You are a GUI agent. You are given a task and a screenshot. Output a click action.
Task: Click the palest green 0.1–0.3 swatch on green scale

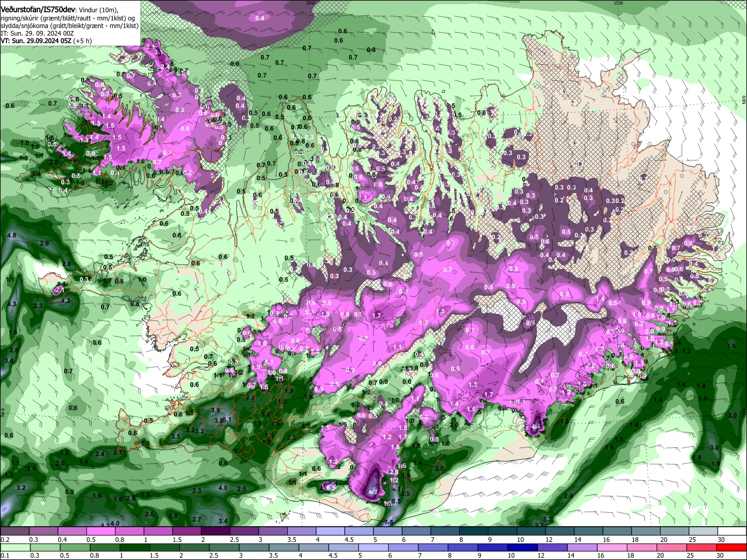click(x=16, y=547)
